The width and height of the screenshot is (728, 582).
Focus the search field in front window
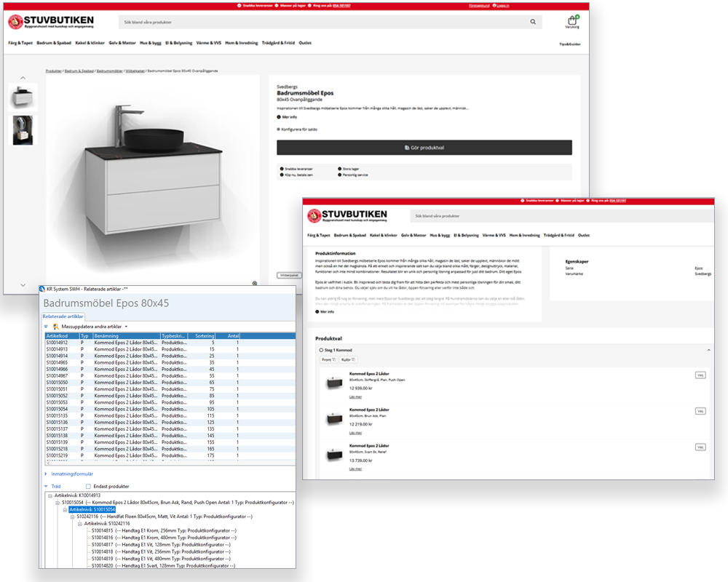coord(562,216)
